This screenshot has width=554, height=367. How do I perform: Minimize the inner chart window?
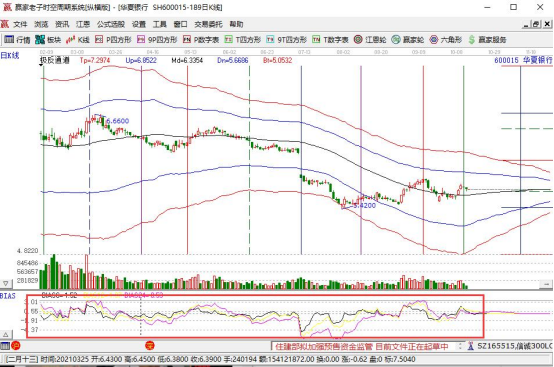tap(526, 24)
